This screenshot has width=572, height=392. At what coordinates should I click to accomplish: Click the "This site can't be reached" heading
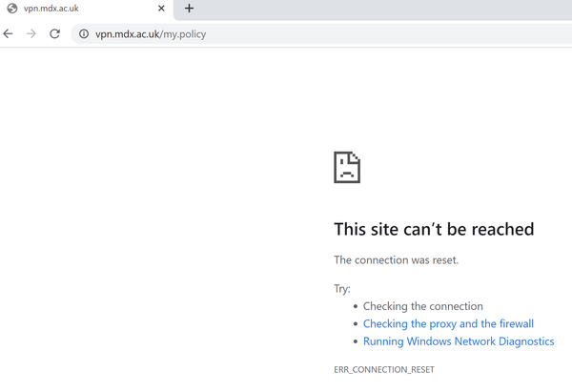tap(434, 230)
